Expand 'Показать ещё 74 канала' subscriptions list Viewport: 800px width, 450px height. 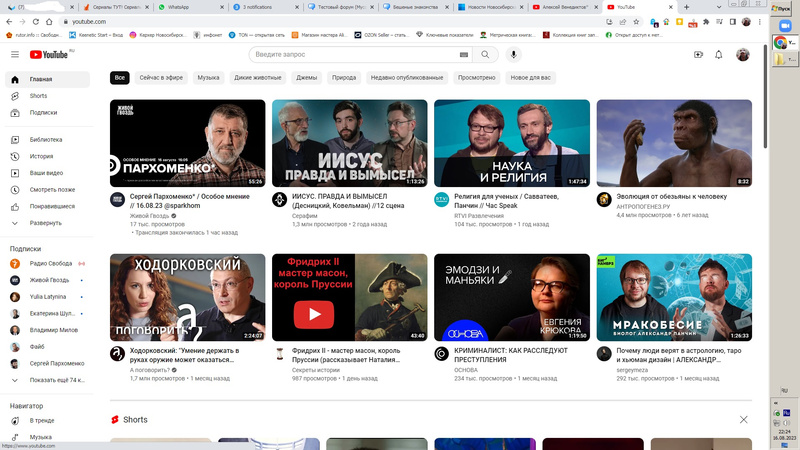coord(57,380)
